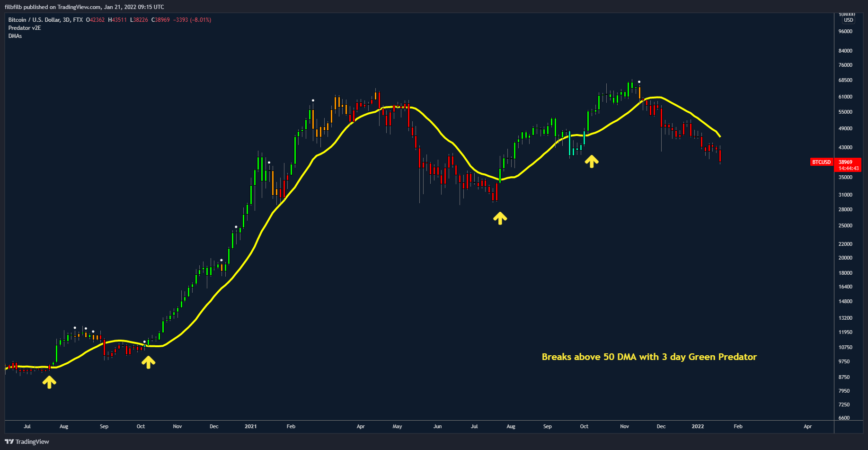Click the 2021 label on the time axis
Screen dimensions: 868x450
pyautogui.click(x=250, y=426)
